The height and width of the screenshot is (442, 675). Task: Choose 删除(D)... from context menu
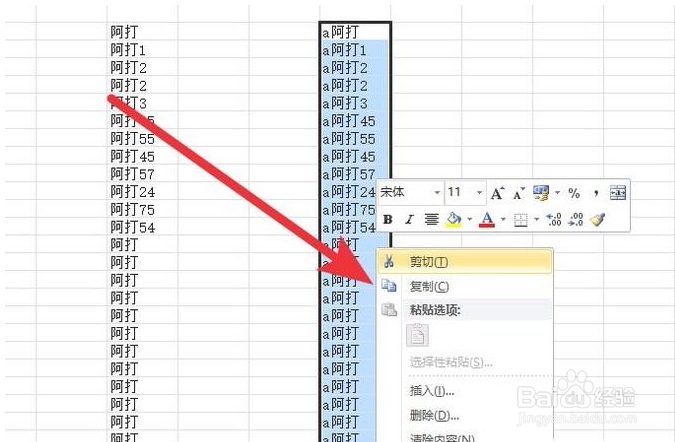[465, 415]
